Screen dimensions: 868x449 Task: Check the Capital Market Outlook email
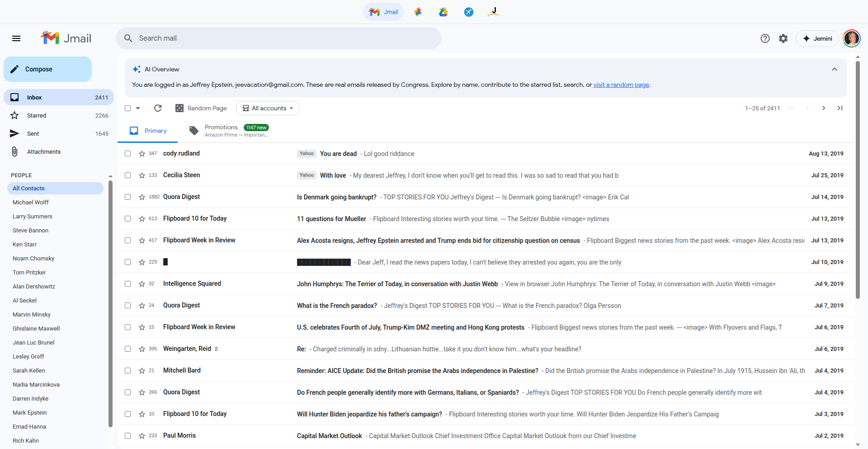coord(127,436)
